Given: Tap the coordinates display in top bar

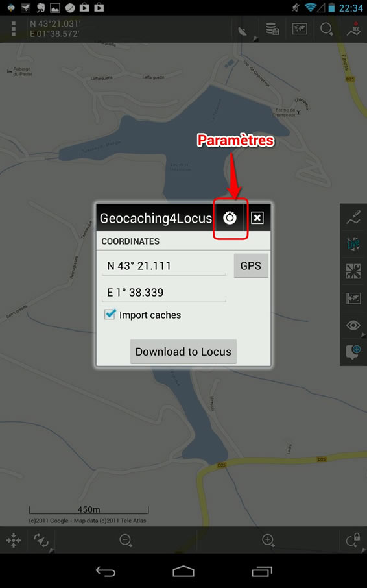Looking at the screenshot, I should [x=55, y=29].
